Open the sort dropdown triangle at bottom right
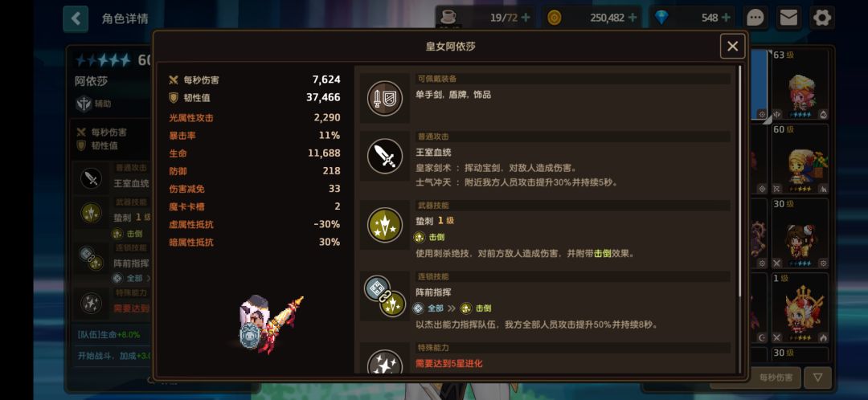Viewport: 868px width, 400px height. [817, 378]
